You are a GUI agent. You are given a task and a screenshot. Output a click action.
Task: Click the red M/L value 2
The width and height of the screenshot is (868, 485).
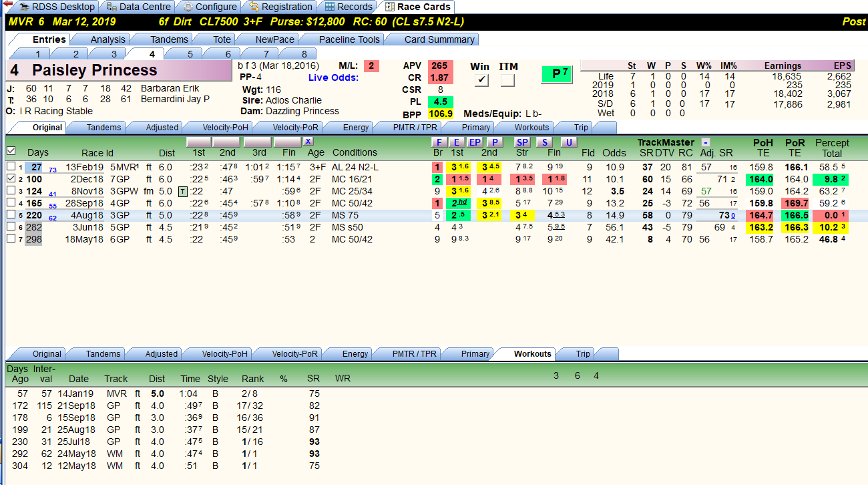point(371,66)
